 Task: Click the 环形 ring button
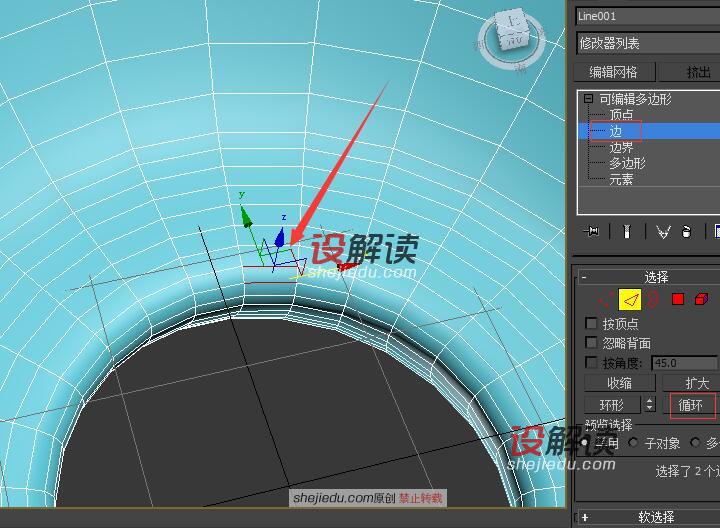pyautogui.click(x=612, y=405)
